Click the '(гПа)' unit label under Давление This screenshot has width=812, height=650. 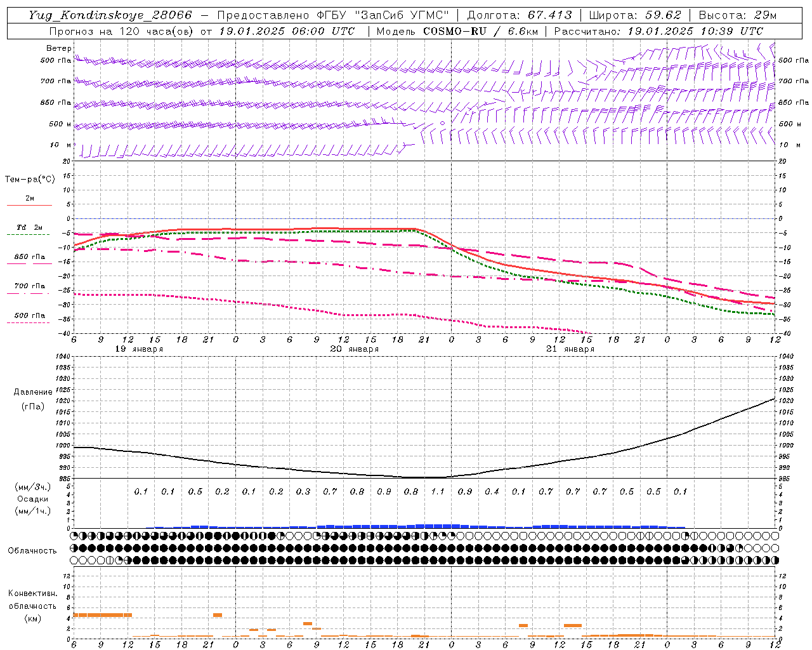(33, 406)
